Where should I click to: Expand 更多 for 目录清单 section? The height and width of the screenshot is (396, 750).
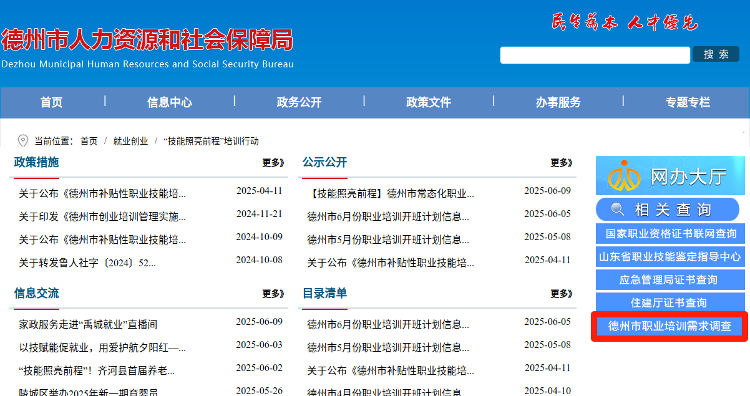562,294
